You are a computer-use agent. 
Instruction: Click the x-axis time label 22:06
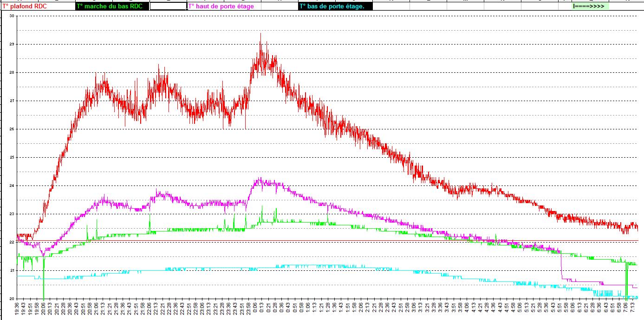point(149,308)
